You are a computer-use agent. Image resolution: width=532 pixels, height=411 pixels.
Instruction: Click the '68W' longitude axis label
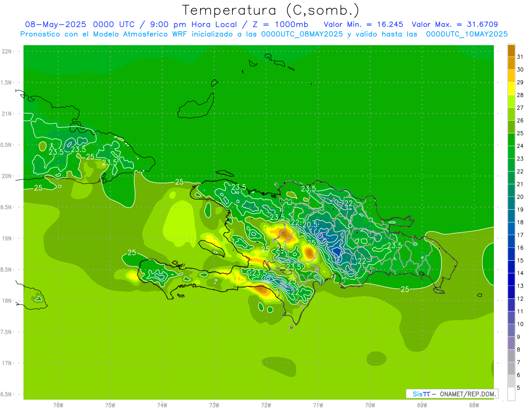pyautogui.click(x=474, y=405)
